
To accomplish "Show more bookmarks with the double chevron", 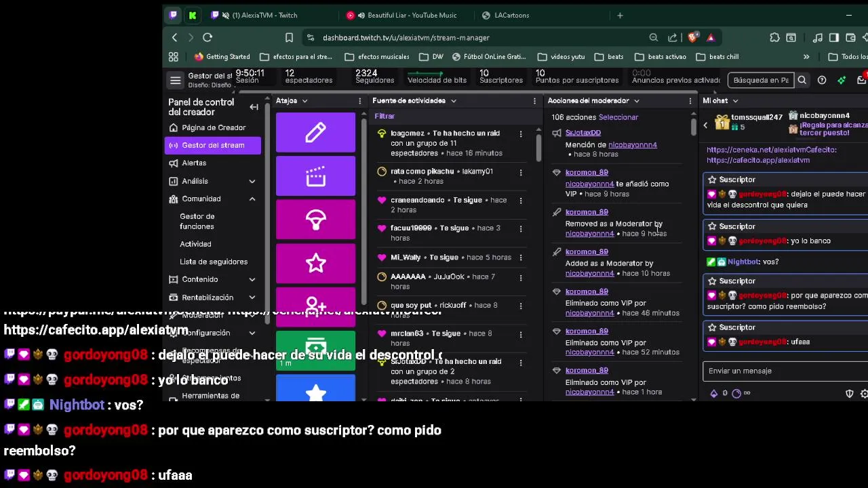I will pyautogui.click(x=806, y=57).
